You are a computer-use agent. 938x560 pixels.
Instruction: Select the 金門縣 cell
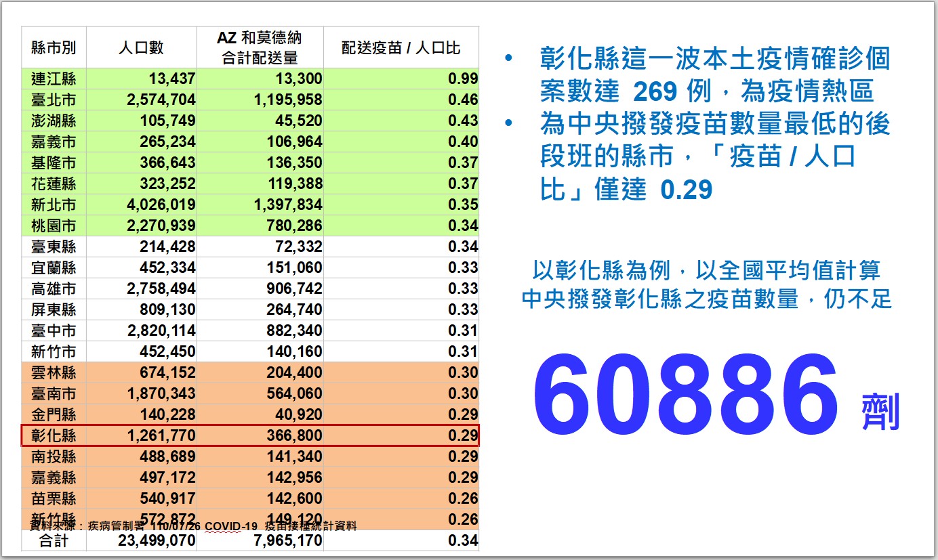point(54,414)
